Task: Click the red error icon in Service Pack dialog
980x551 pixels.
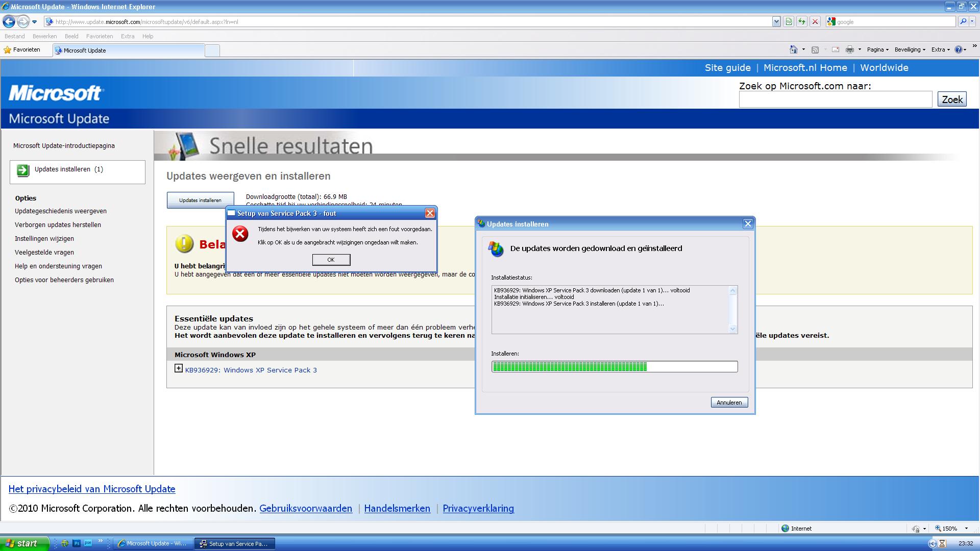Action: click(240, 234)
